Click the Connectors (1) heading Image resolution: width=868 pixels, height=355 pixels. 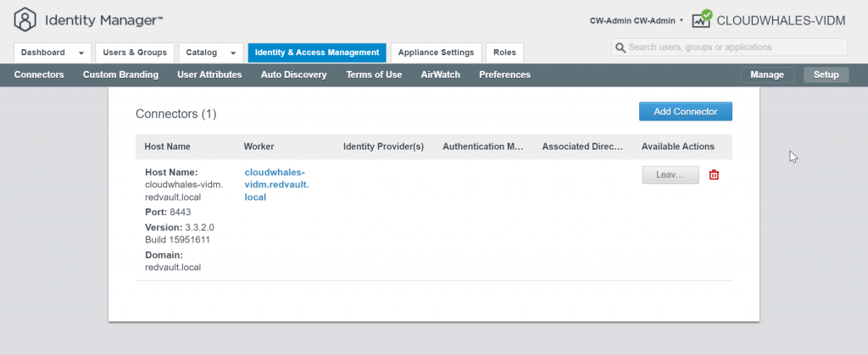coord(176,114)
